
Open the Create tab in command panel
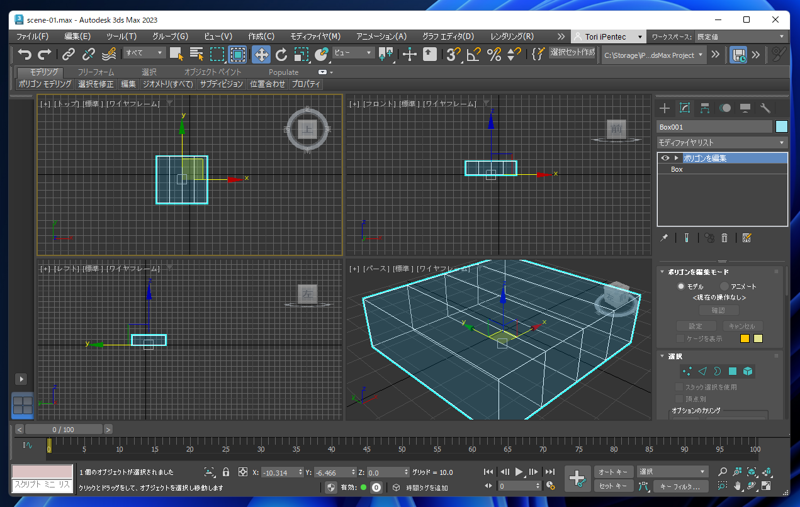(664, 108)
